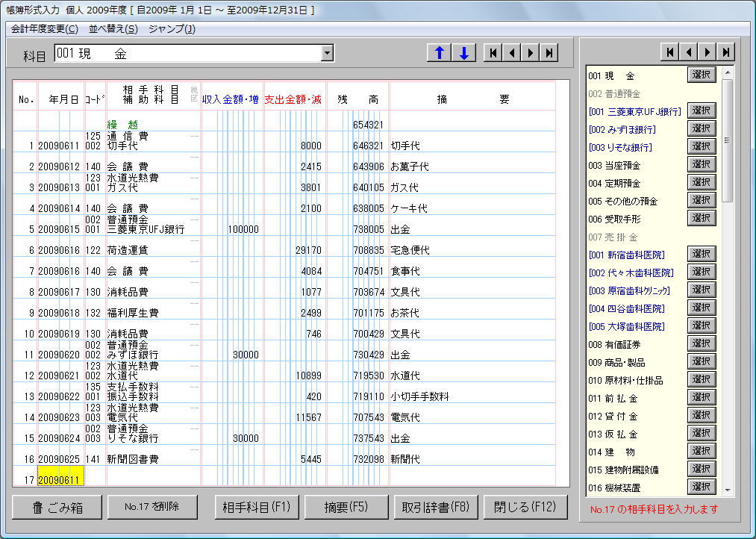
Task: Click the 摘要 cell reading 宅急便代
Action: 410,250
